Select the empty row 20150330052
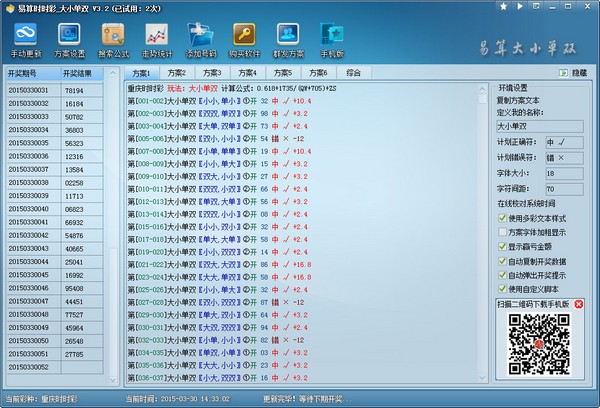The image size is (600, 408). tap(55, 367)
